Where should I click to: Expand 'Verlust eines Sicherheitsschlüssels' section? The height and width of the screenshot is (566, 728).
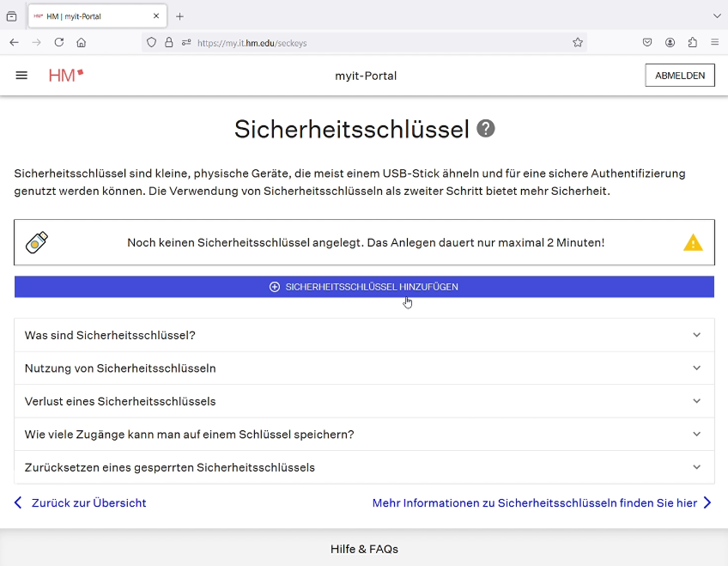click(364, 401)
